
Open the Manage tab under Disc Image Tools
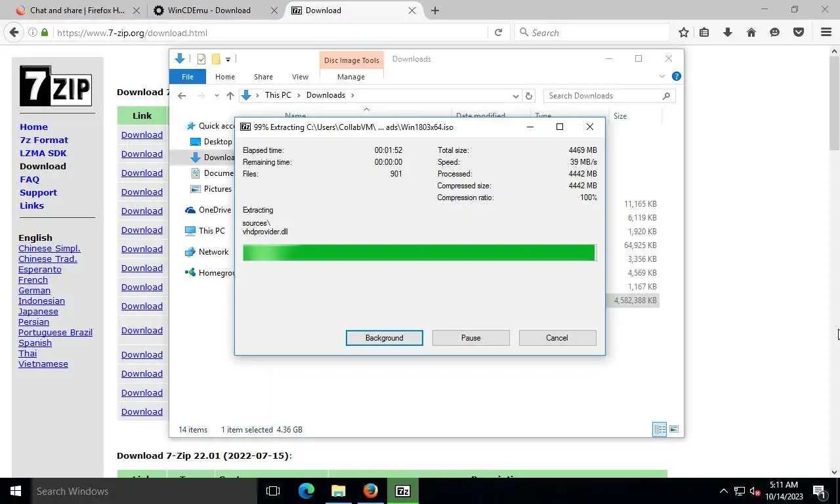(351, 77)
